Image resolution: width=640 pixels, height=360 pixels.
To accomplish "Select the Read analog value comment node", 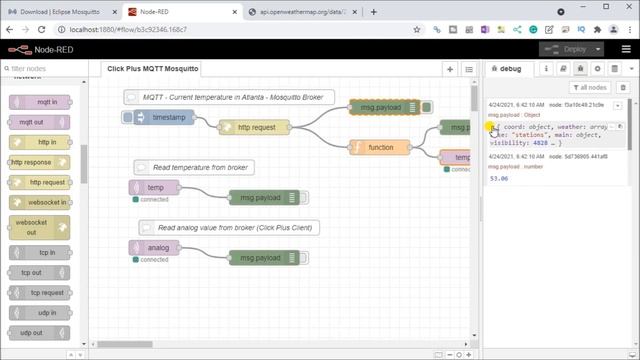I will tap(229, 228).
